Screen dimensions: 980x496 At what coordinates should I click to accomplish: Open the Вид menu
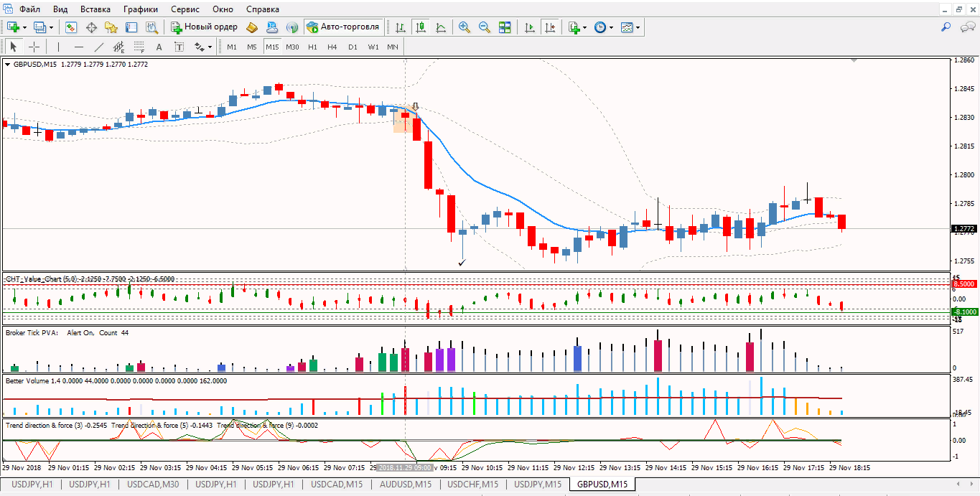click(61, 9)
